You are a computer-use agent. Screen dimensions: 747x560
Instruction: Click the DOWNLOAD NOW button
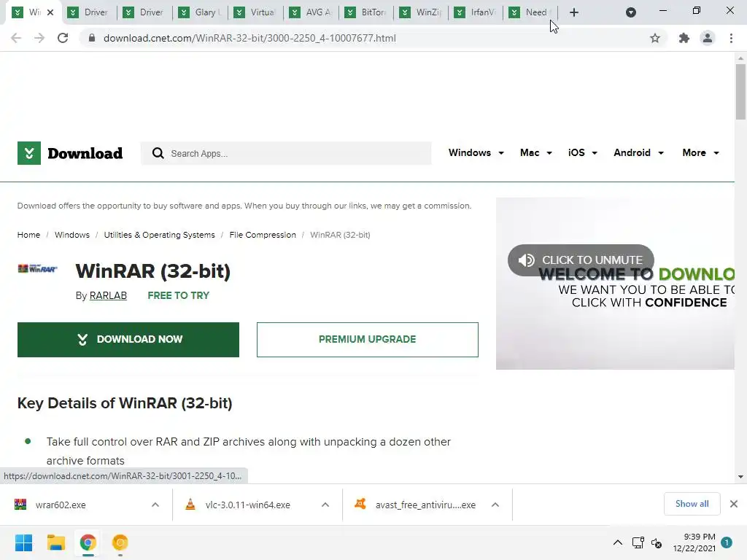(x=128, y=340)
